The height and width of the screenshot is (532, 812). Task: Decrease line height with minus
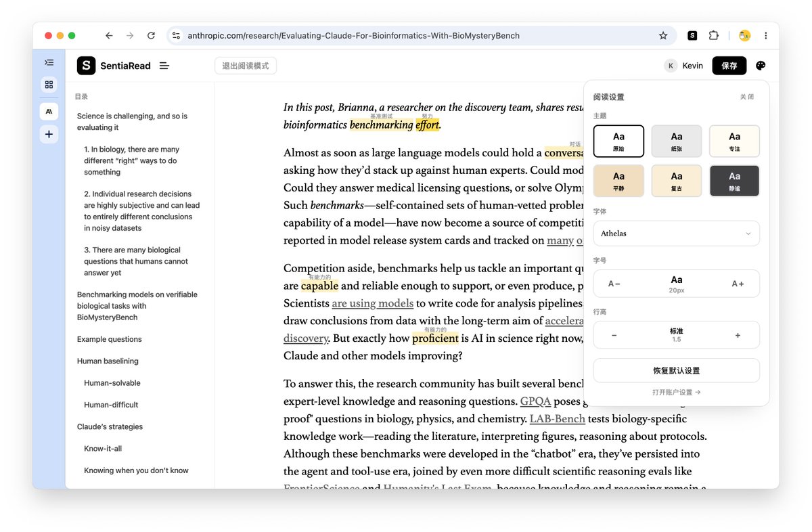point(614,335)
